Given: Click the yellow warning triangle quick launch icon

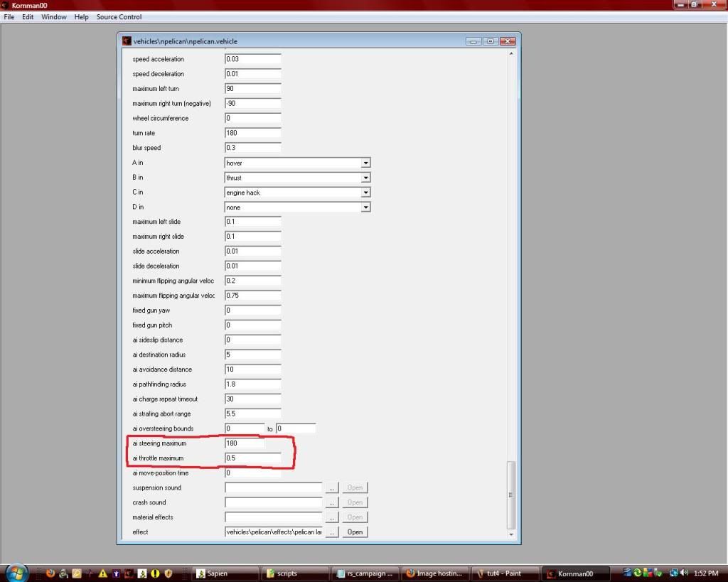Looking at the screenshot, I should pos(102,573).
